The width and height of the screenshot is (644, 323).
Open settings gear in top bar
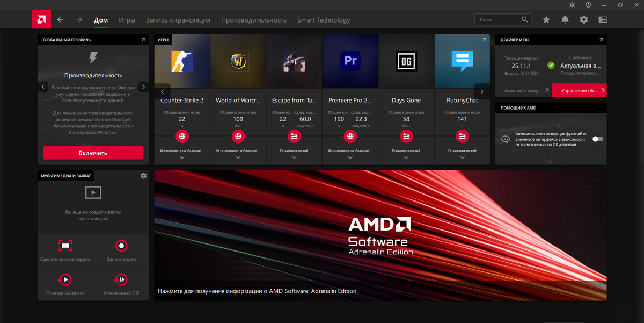584,20
